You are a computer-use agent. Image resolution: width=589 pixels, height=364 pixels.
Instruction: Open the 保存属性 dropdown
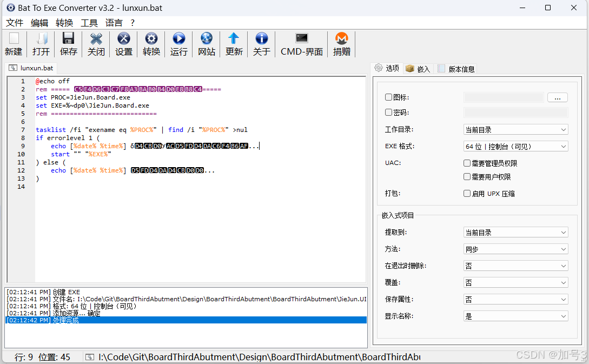(x=516, y=300)
